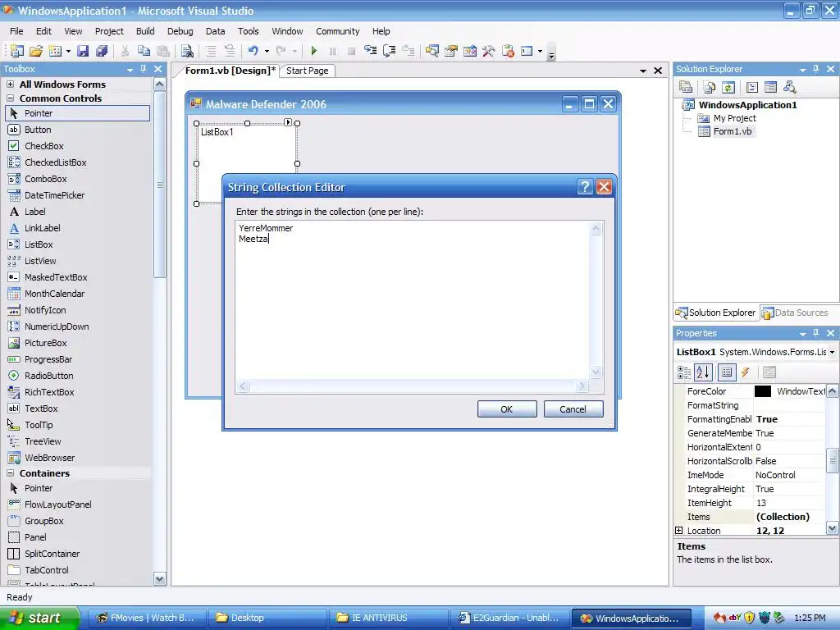Open the Debug menu

point(180,31)
